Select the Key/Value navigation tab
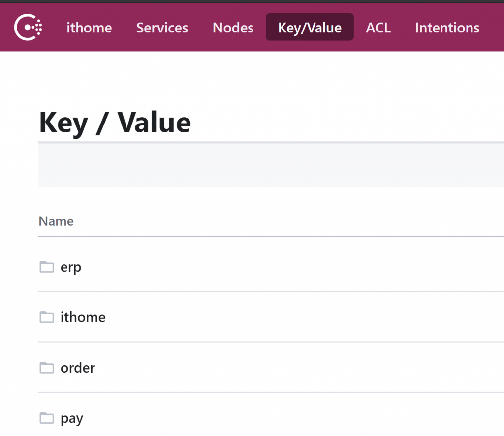This screenshot has width=504, height=436. tap(310, 28)
